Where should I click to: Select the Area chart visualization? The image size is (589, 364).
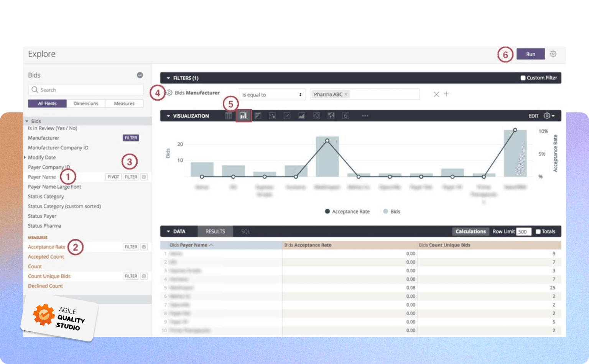[301, 116]
